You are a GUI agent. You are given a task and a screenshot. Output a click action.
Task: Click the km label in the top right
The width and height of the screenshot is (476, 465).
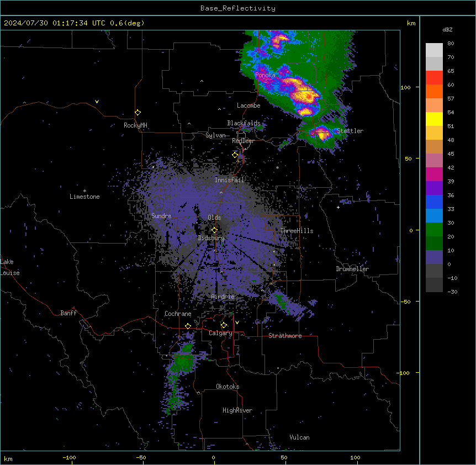point(411,23)
